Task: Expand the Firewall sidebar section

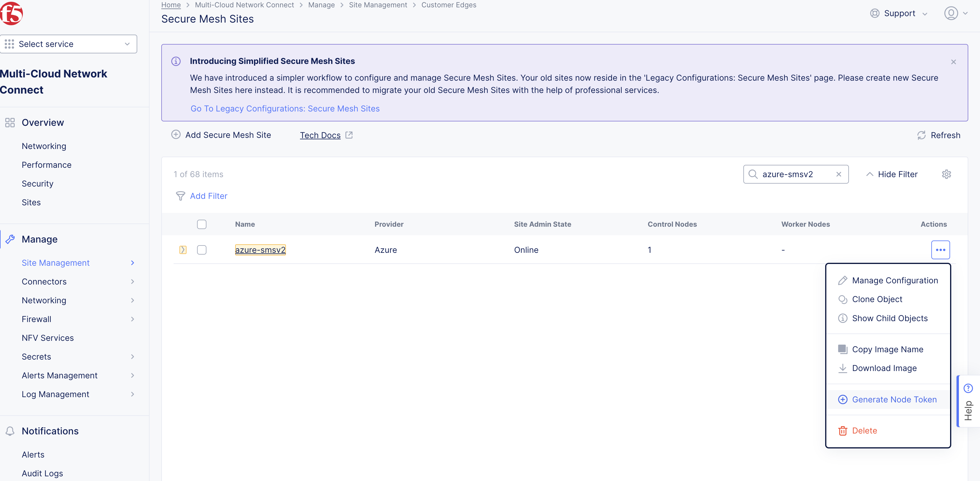Action: coord(132,319)
